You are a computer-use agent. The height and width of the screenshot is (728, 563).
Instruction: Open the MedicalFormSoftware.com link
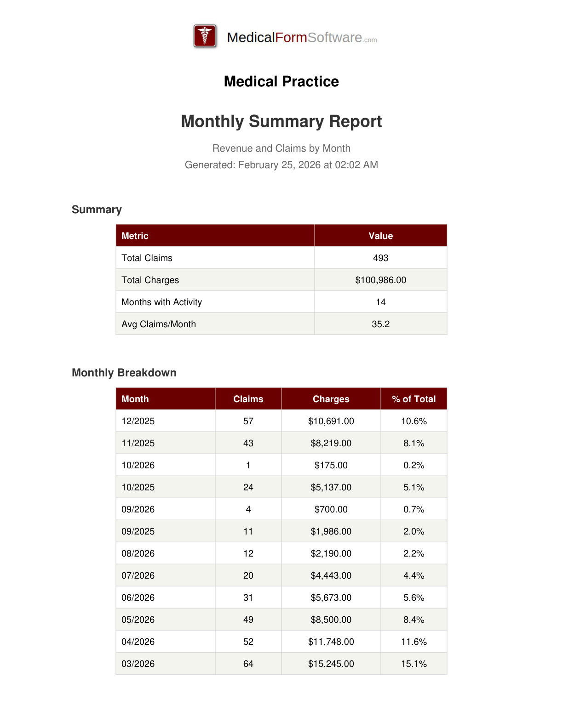(301, 38)
